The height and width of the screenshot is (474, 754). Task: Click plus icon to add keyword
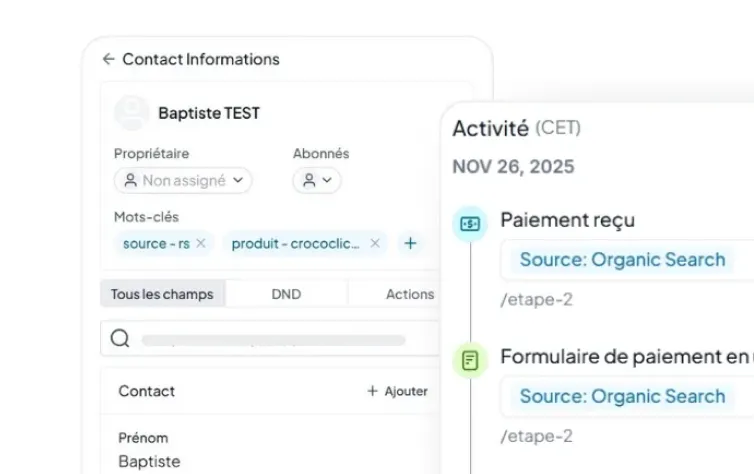click(x=409, y=243)
